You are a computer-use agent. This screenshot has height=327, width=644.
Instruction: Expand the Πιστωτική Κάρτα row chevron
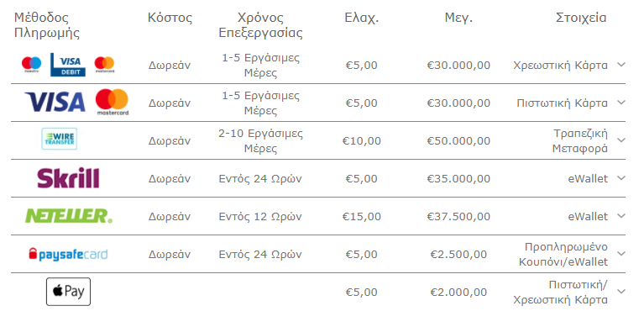pyautogui.click(x=621, y=103)
